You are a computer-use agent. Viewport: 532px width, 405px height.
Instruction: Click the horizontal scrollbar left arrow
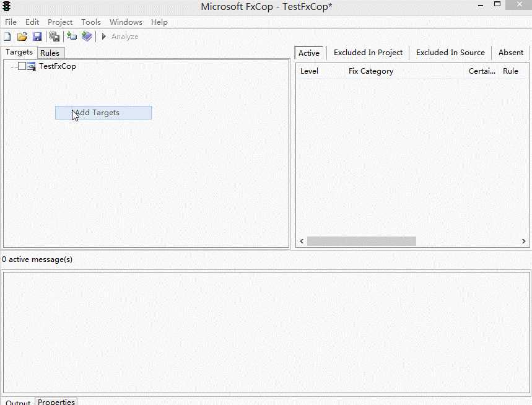302,241
